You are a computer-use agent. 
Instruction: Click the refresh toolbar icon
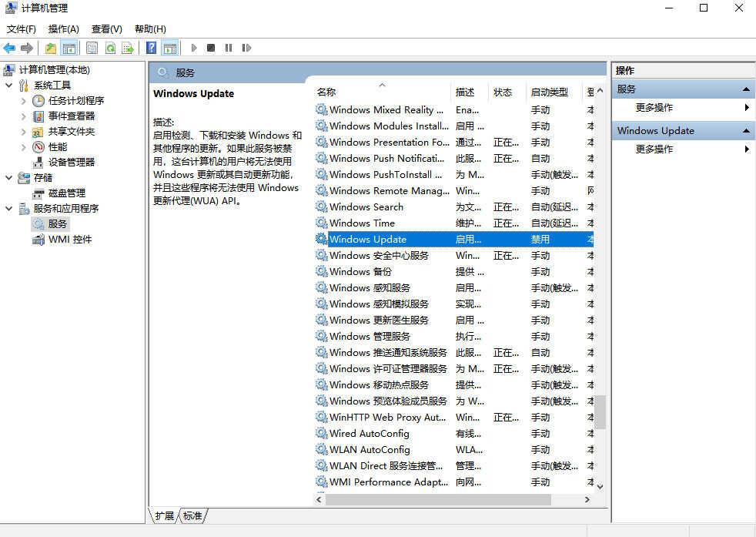(x=110, y=48)
